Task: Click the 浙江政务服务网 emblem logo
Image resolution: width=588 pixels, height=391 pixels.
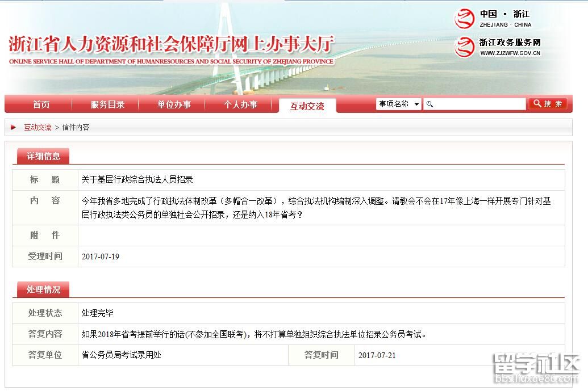Action: click(464, 47)
